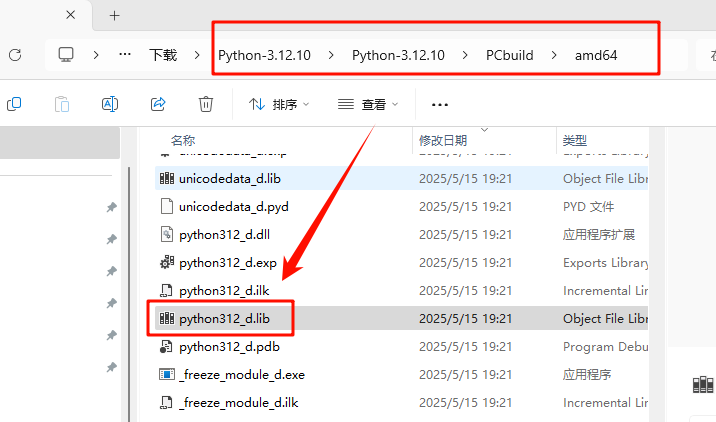The width and height of the screenshot is (716, 422).
Task: Click the Share toolbar icon
Action: click(158, 104)
